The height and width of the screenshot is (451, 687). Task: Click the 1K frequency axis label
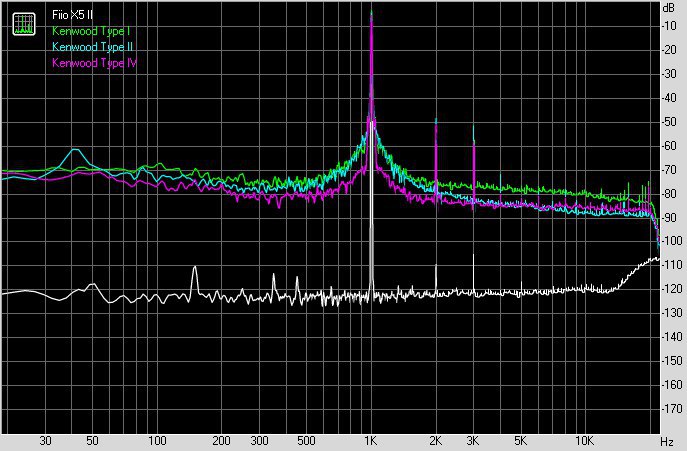(x=371, y=440)
